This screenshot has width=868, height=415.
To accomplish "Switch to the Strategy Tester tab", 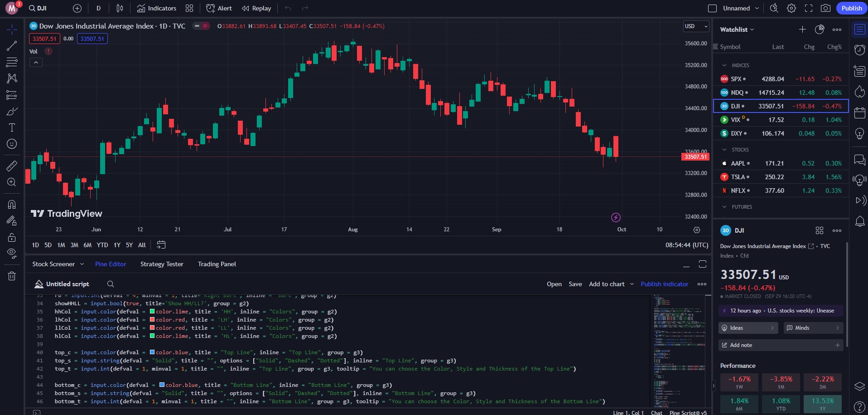I will (162, 264).
